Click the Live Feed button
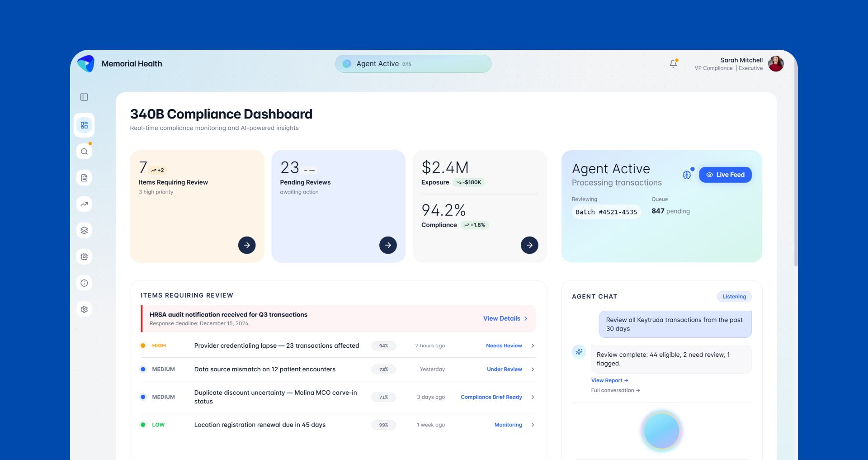The width and height of the screenshot is (868, 460). click(725, 175)
